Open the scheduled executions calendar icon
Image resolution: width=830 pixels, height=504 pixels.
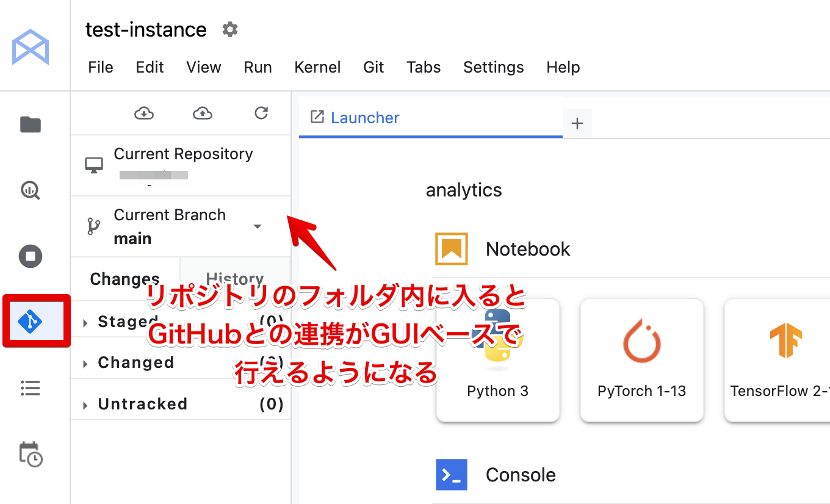point(31,455)
